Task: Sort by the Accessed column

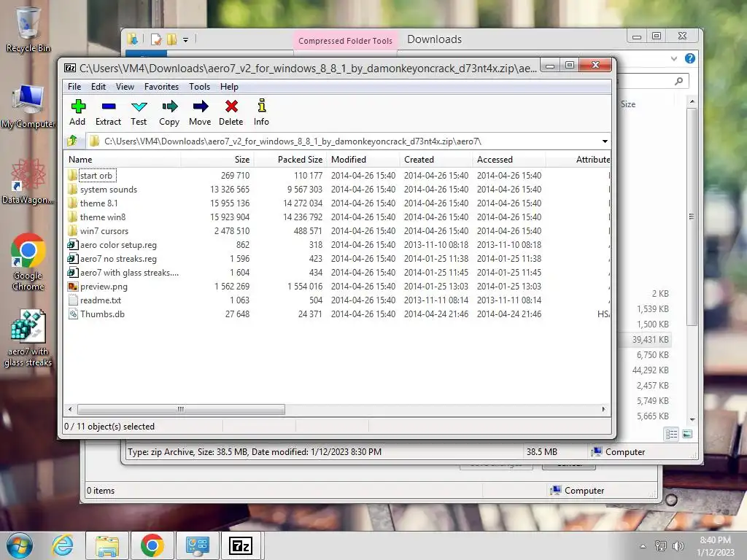Action: coord(509,160)
